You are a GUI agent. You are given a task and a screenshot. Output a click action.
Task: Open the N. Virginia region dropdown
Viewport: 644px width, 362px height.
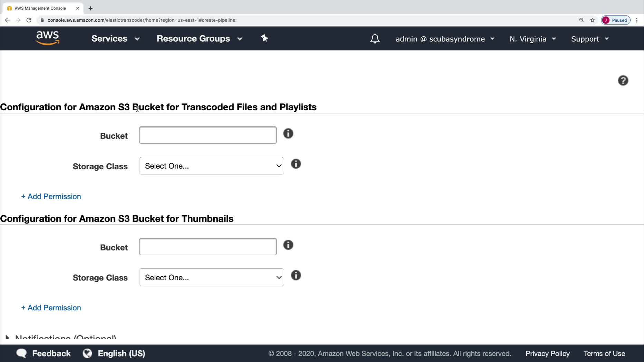[x=533, y=39]
